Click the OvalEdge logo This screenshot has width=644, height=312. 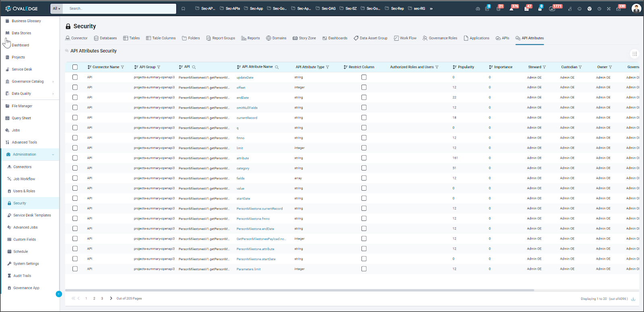[x=21, y=8]
